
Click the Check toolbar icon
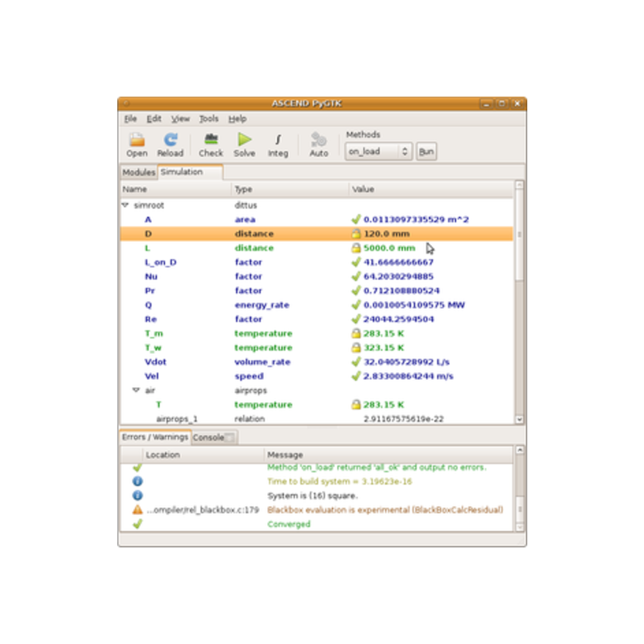pyautogui.click(x=211, y=140)
